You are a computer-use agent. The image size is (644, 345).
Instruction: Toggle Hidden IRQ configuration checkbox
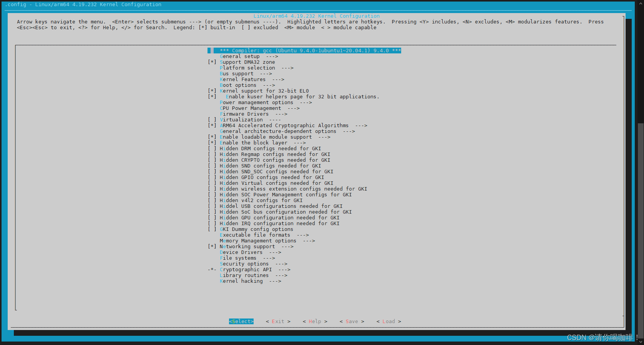212,224
